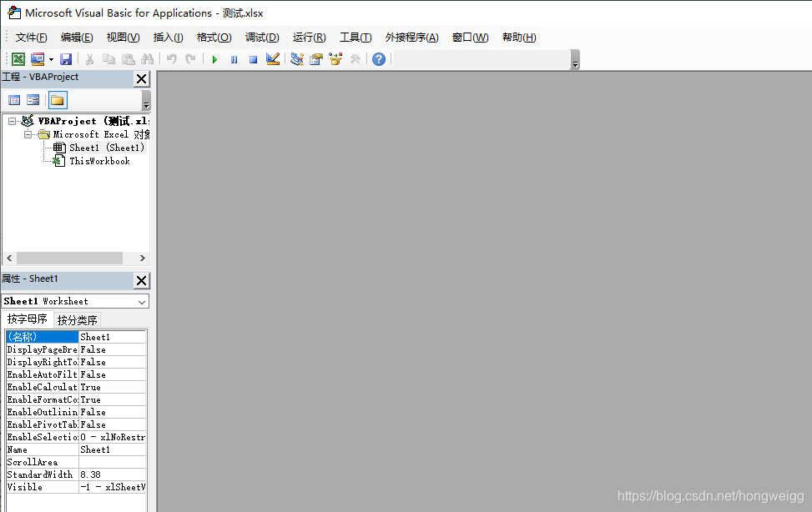Select Sheet1 (Sheet1) in project tree
Image resolution: width=812 pixels, height=512 pixels.
click(x=107, y=148)
